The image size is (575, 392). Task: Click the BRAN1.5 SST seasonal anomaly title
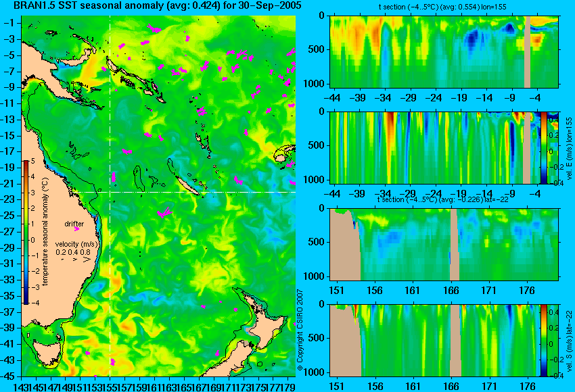[x=158, y=5]
